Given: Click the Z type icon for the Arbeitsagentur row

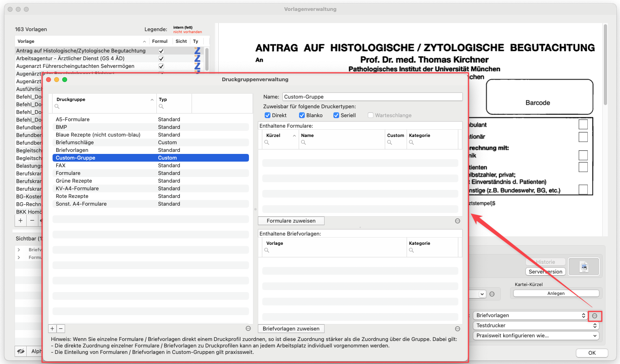Looking at the screenshot, I should [x=197, y=59].
